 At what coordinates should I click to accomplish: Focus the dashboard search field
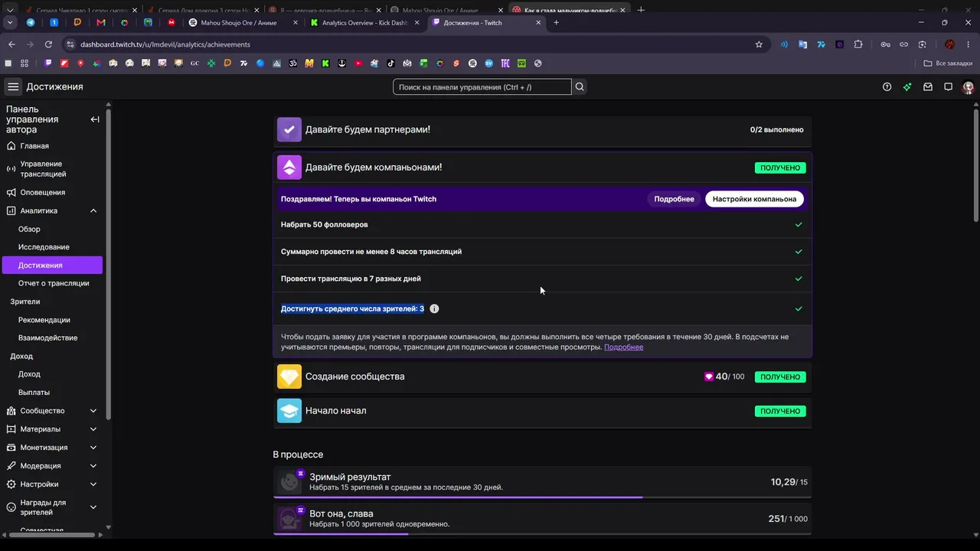[482, 87]
